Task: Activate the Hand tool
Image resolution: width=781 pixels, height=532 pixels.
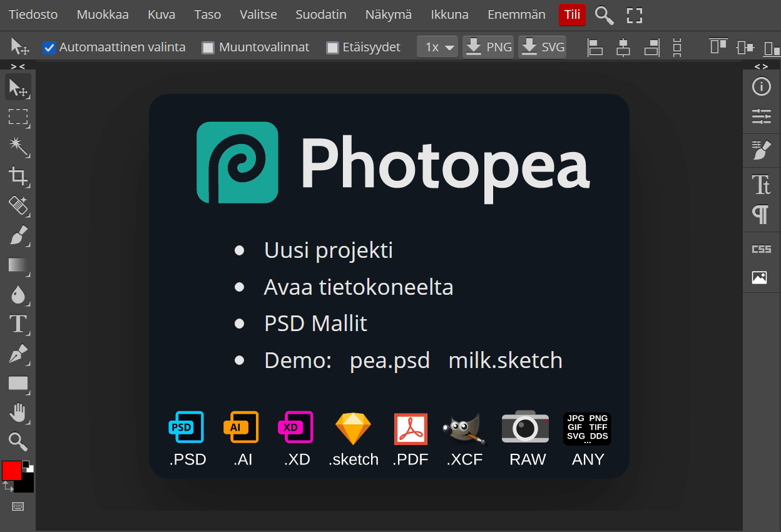Action: coord(18,412)
